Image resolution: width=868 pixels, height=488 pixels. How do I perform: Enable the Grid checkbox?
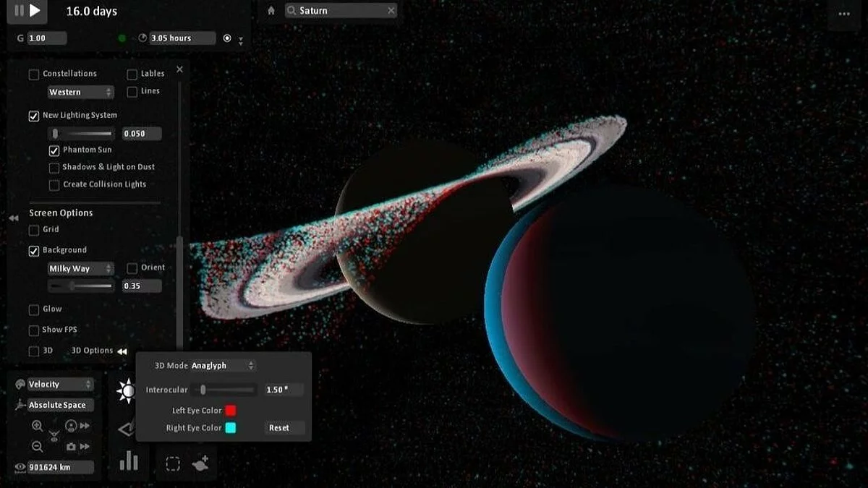pos(33,229)
